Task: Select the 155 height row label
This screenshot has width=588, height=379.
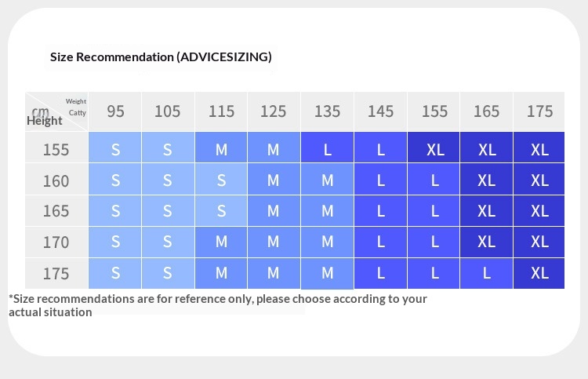Action: click(56, 149)
